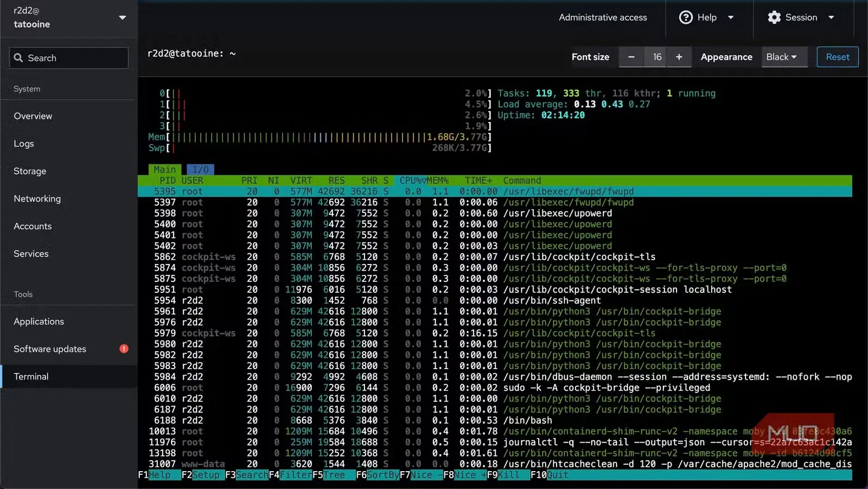Navigate to Accounts

pyautogui.click(x=68, y=226)
